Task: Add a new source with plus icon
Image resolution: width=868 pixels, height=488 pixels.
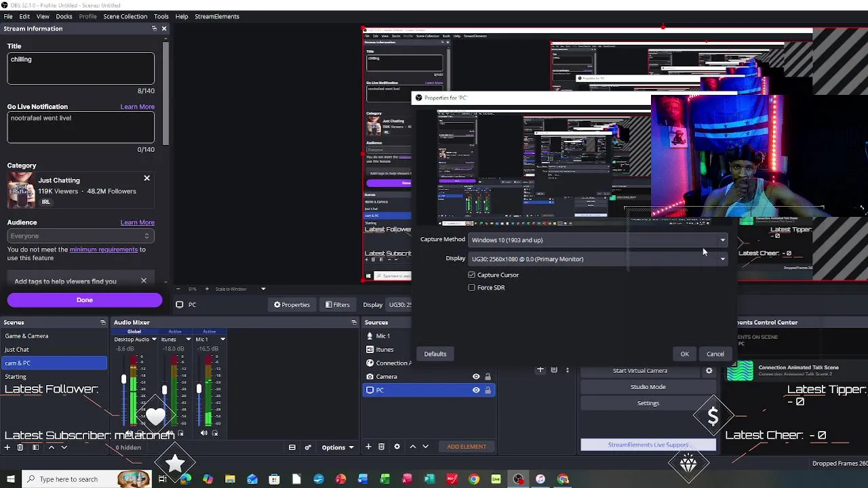Action: click(368, 447)
